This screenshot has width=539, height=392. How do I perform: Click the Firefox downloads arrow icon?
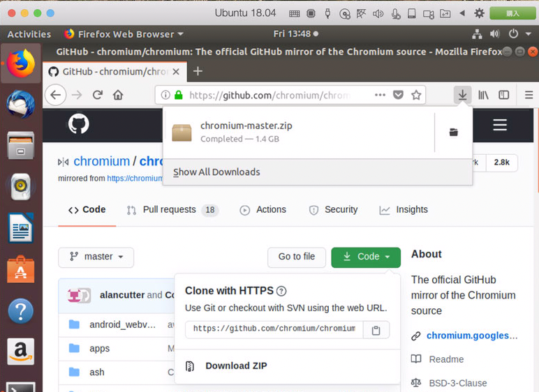pyautogui.click(x=462, y=95)
